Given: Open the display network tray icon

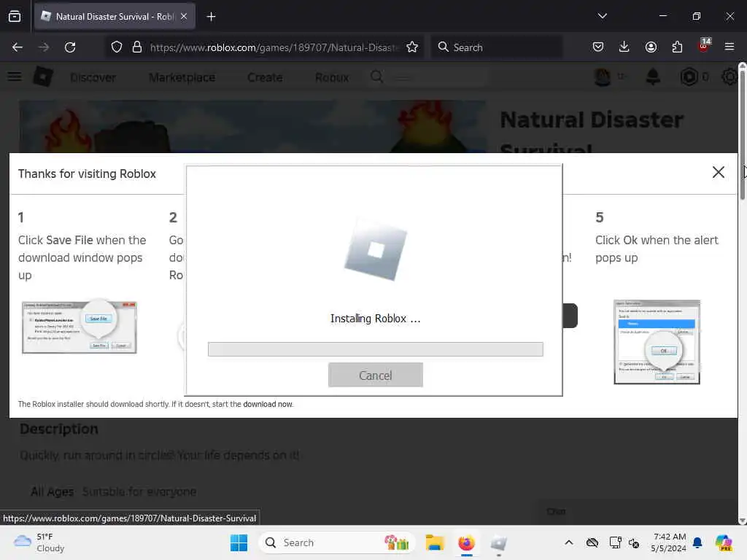Looking at the screenshot, I should pos(615,542).
